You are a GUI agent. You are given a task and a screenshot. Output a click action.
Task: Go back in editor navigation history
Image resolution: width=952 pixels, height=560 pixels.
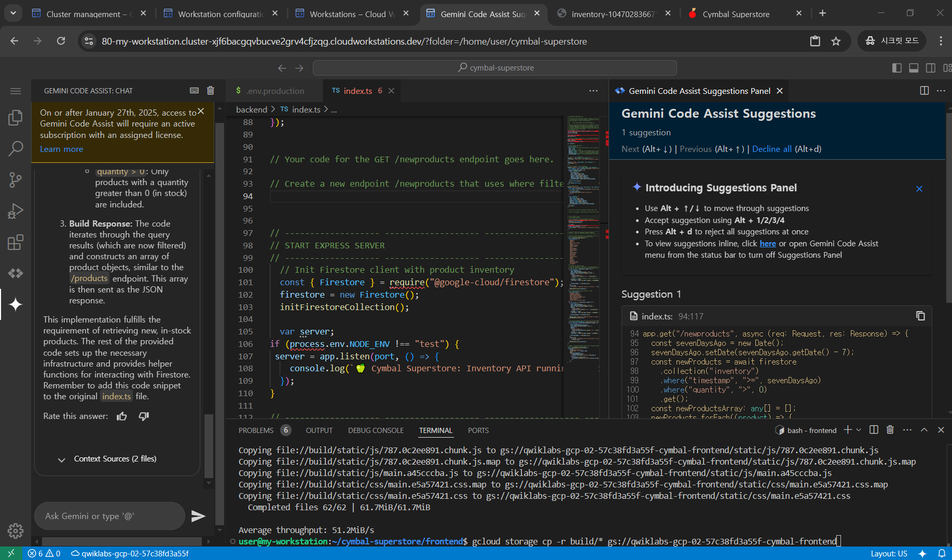pyautogui.click(x=282, y=68)
